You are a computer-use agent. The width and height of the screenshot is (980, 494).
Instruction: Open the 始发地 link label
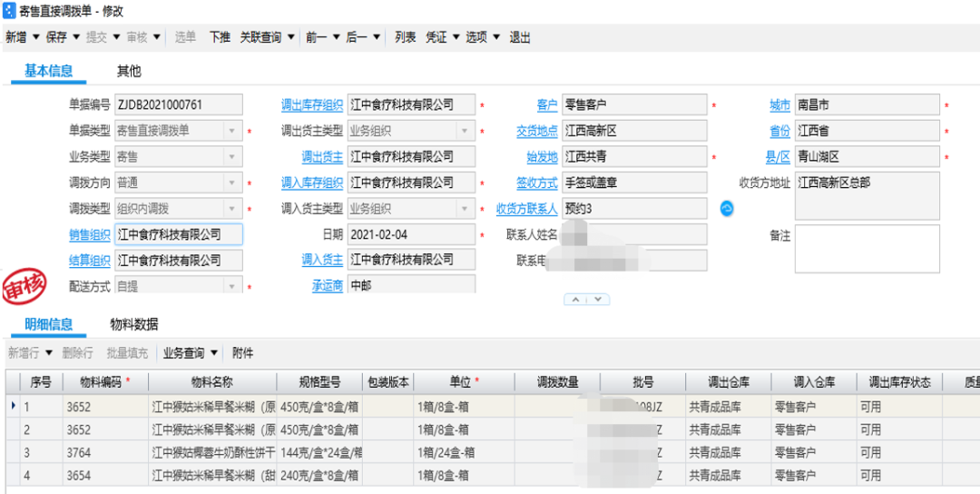click(542, 157)
